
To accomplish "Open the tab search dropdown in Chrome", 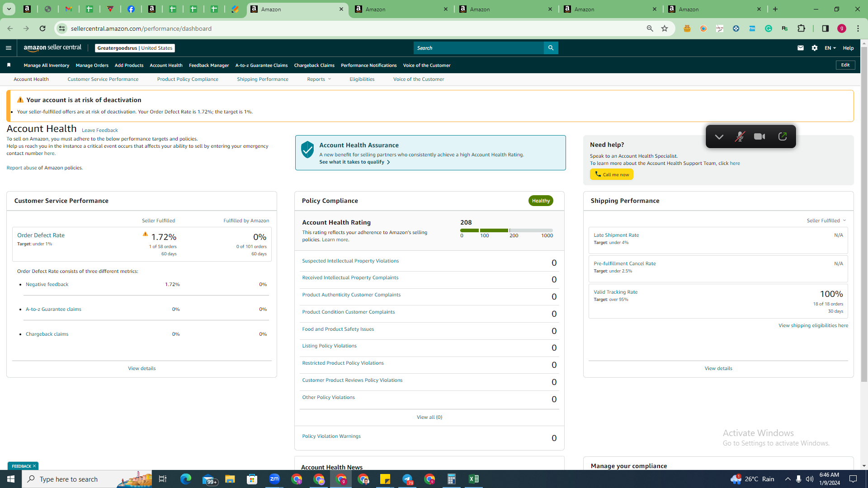I will pyautogui.click(x=9, y=9).
